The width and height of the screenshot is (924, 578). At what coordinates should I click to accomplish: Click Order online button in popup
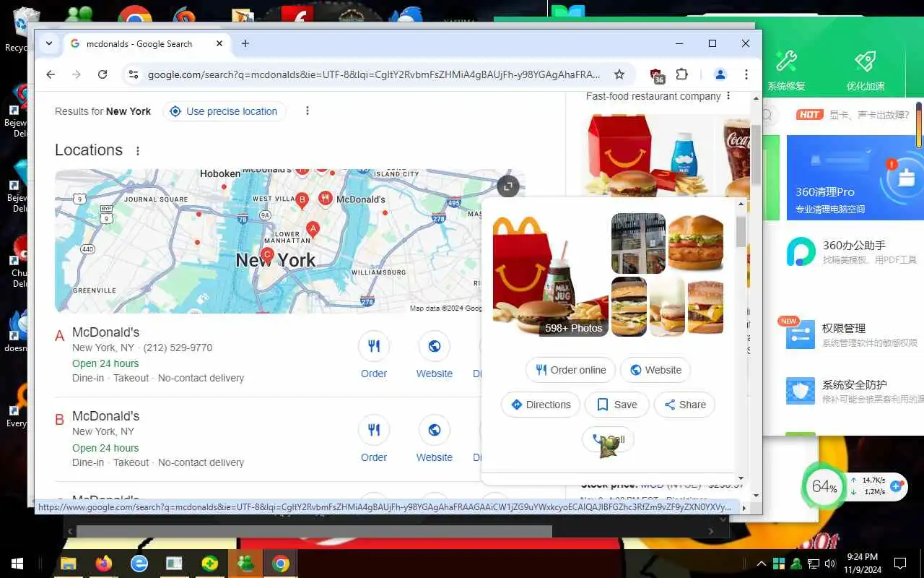[x=570, y=370]
